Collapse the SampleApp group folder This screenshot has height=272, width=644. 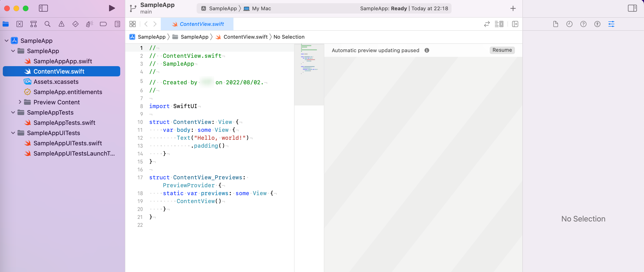click(x=13, y=51)
